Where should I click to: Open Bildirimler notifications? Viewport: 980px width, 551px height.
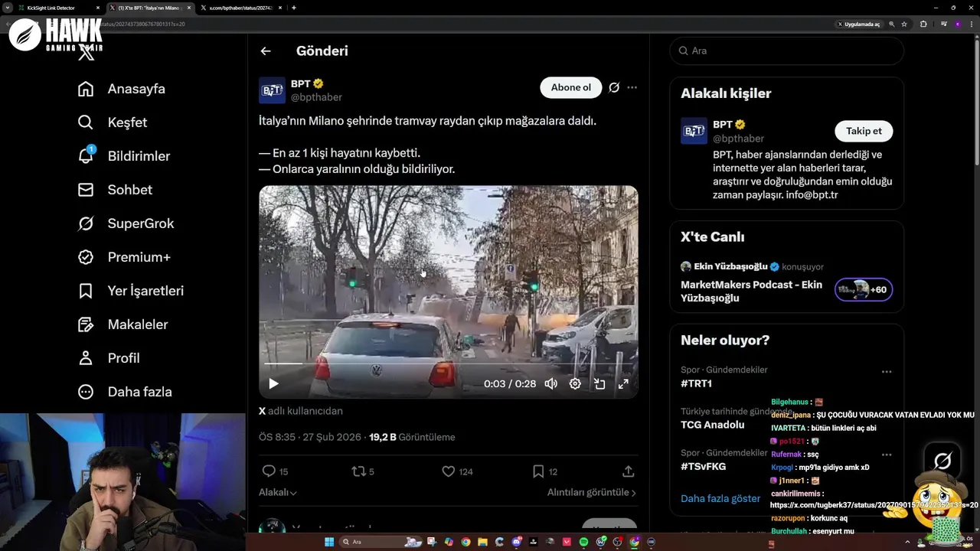coord(124,156)
